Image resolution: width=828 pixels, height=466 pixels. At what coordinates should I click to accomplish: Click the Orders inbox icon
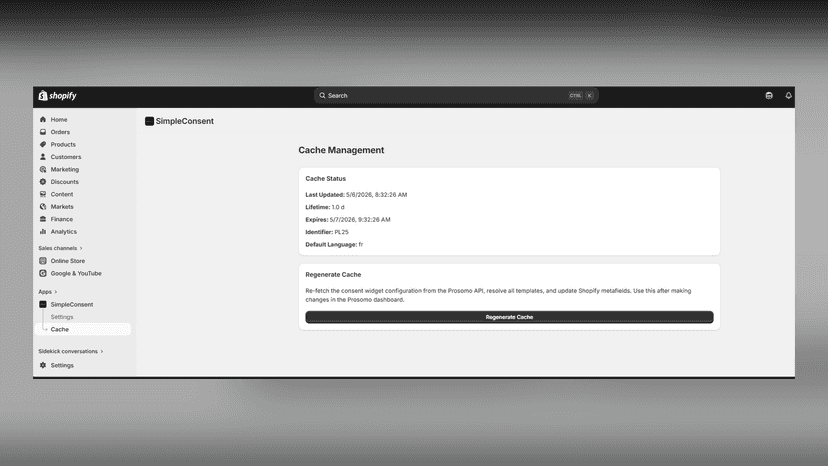coord(43,132)
